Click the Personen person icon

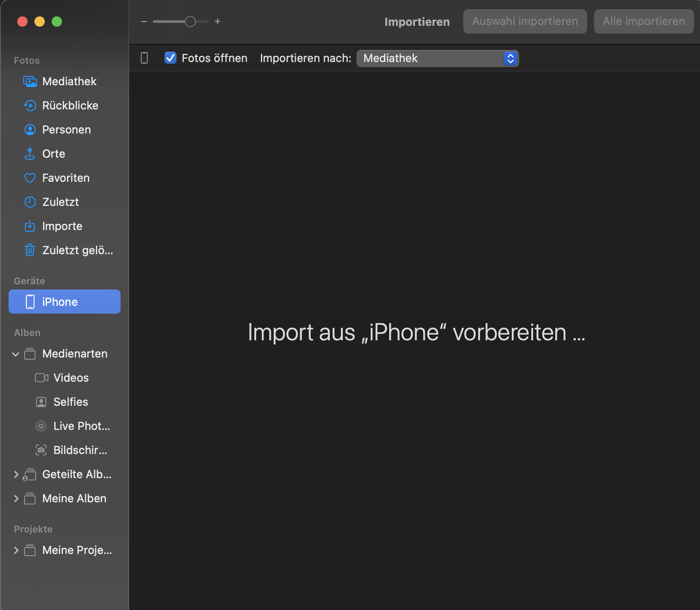click(30, 130)
